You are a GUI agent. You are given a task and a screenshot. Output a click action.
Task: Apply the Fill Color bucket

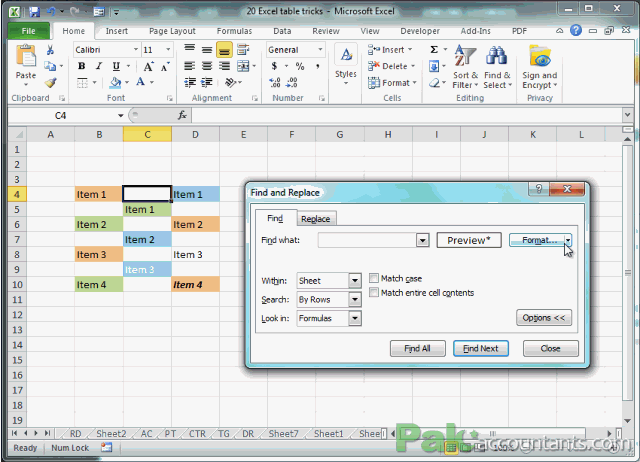point(116,83)
